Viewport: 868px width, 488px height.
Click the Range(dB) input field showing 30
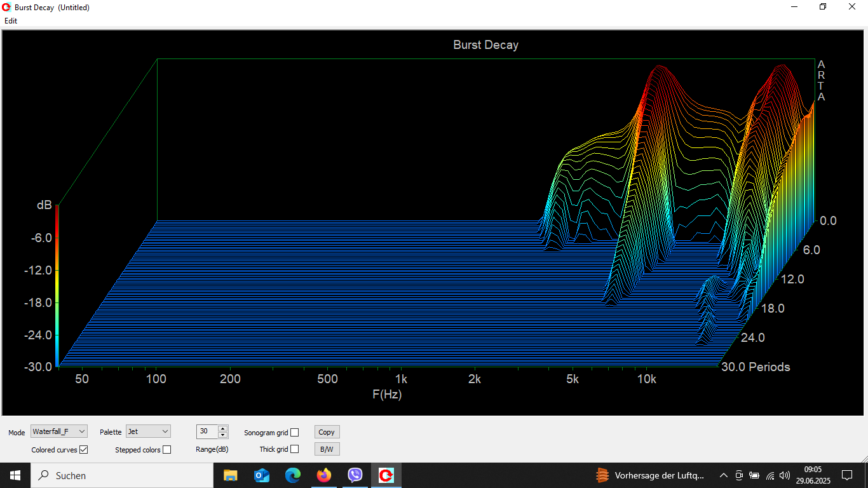click(207, 431)
